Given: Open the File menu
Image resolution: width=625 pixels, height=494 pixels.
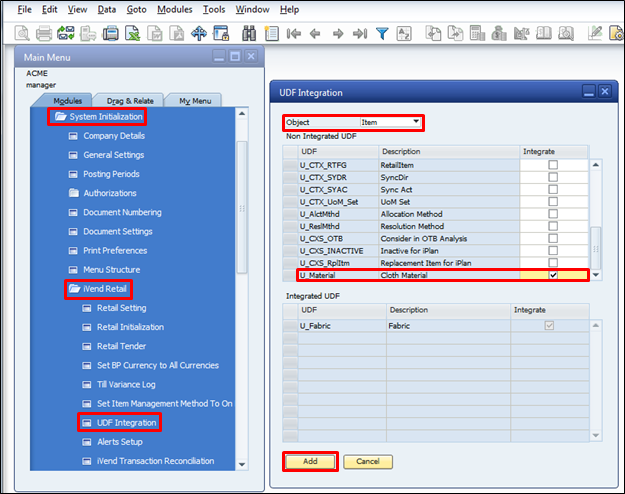Looking at the screenshot, I should click(24, 10).
